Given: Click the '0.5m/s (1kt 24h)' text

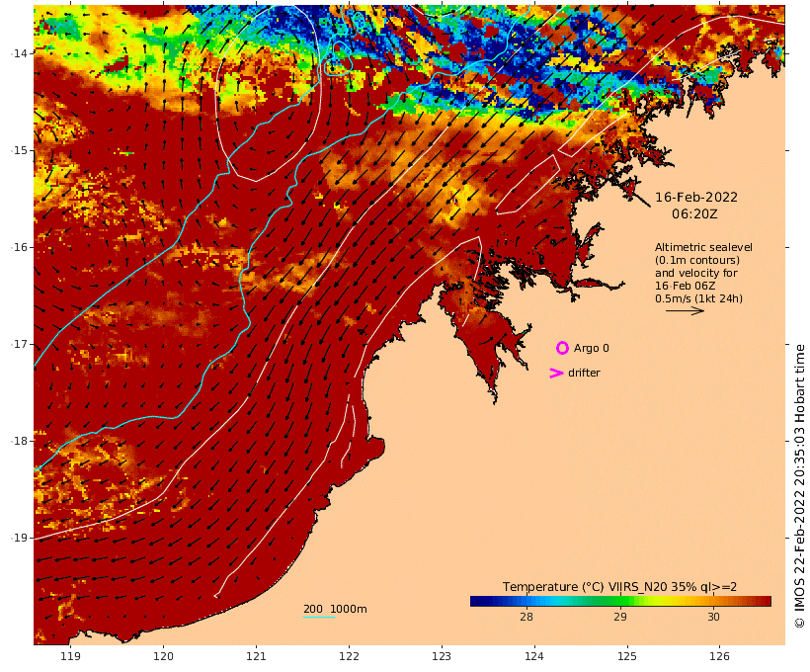Looking at the screenshot, I should pyautogui.click(x=699, y=298).
